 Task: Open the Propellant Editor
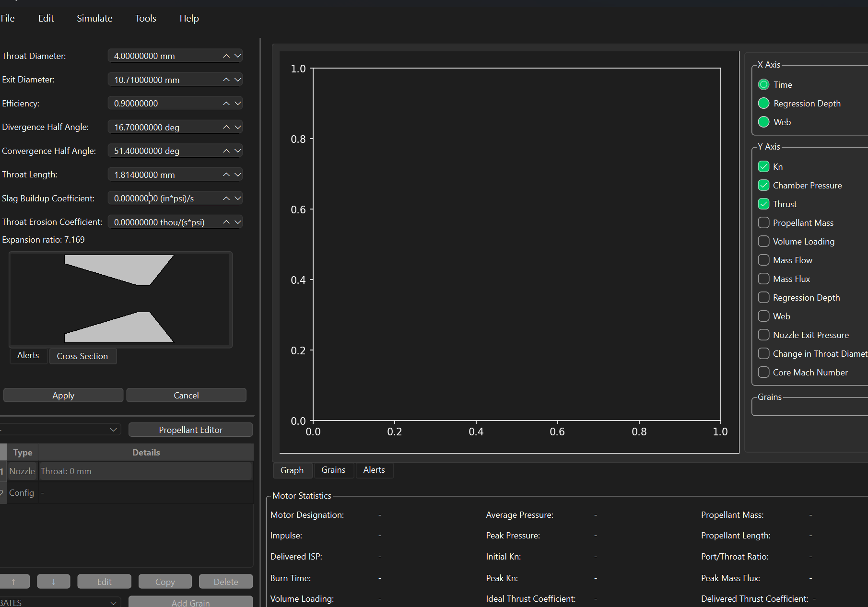point(190,430)
